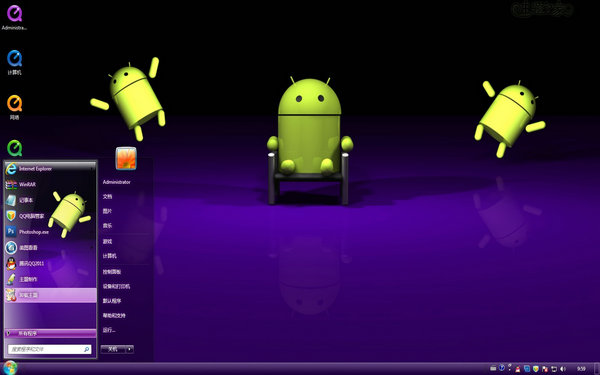Click the shield security tray icon

click(x=536, y=369)
